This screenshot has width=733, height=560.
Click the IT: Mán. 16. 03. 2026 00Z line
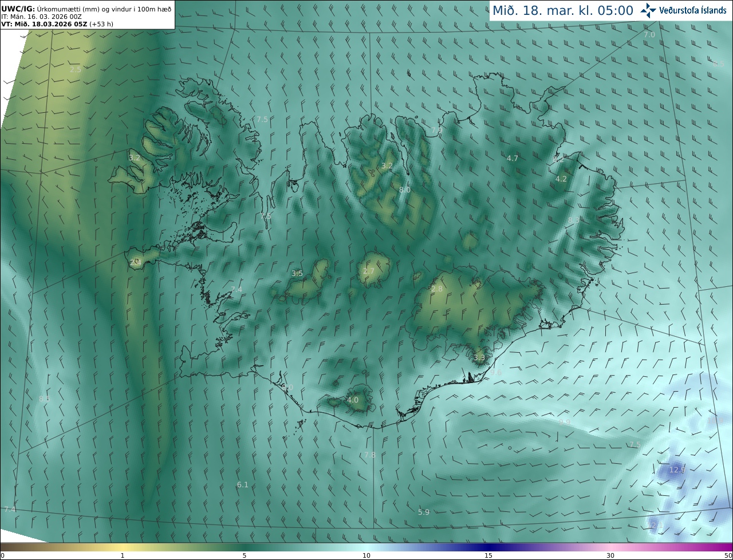(41, 17)
